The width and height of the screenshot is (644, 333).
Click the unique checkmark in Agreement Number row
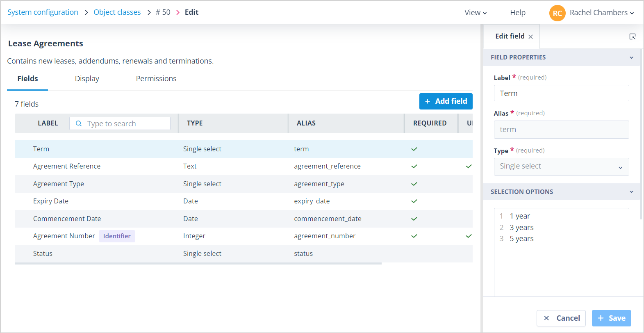469,236
